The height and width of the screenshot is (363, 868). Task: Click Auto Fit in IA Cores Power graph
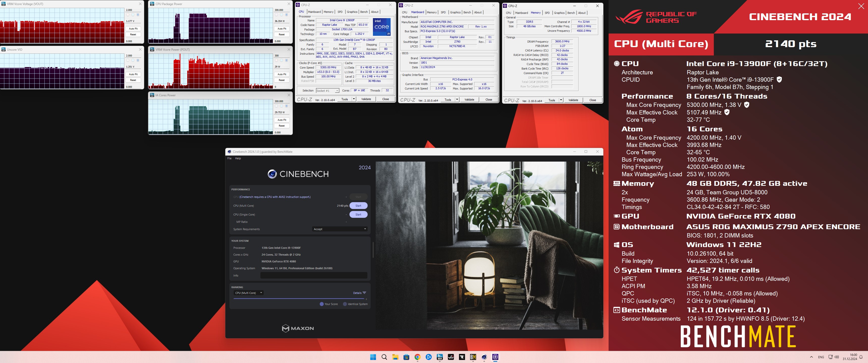282,120
